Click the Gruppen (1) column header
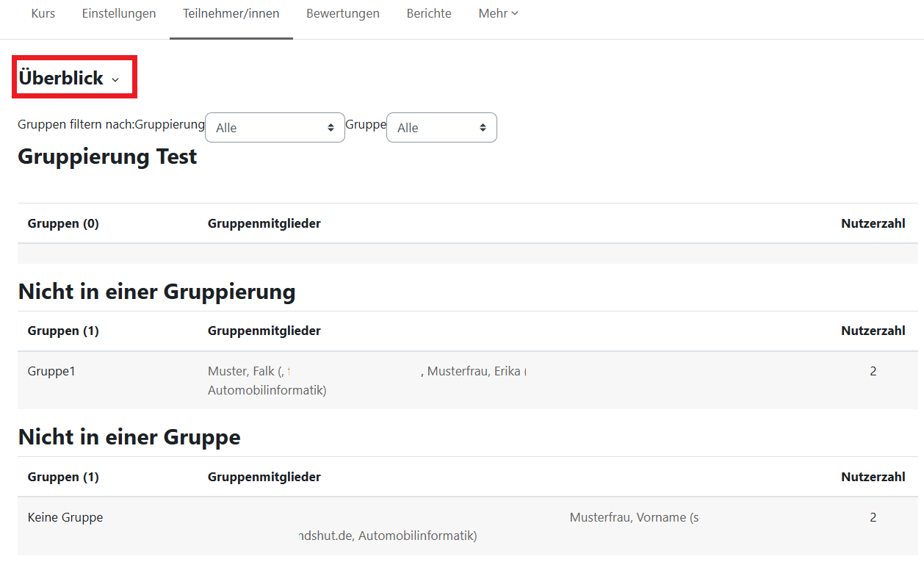Viewport: 924px width, 562px height. click(63, 331)
